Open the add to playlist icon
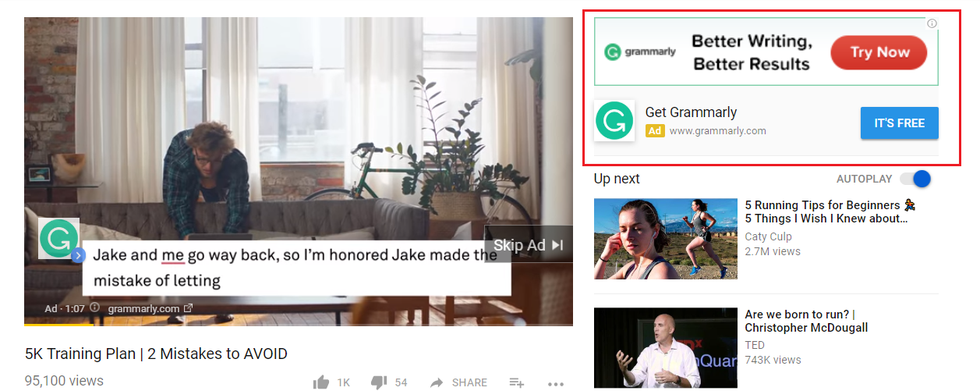Screen dimensions: 980x391 pos(516,382)
